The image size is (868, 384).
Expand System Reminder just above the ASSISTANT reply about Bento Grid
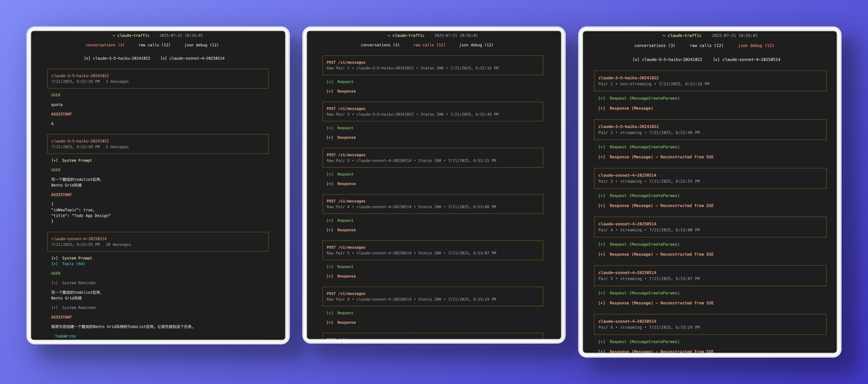(x=74, y=307)
